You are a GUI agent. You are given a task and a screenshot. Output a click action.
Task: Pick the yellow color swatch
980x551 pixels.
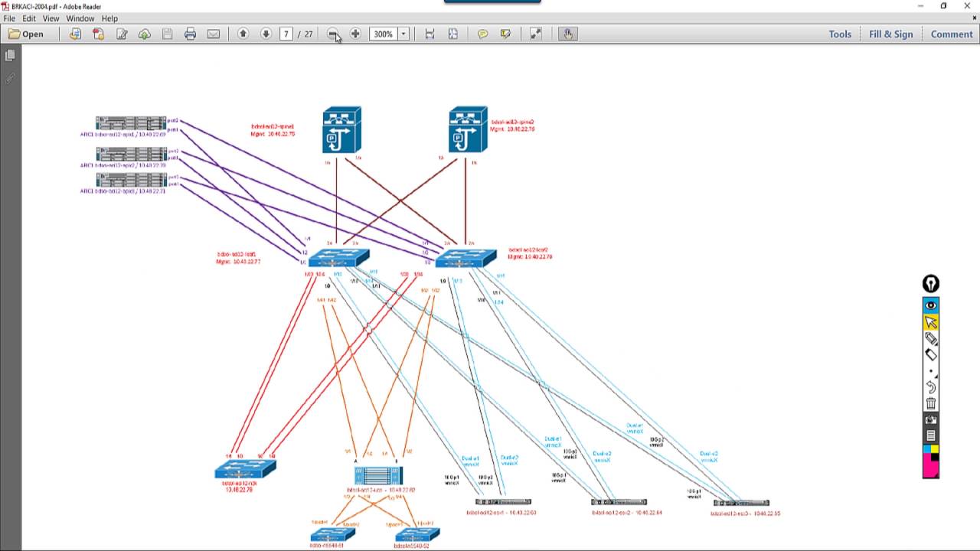click(x=935, y=449)
